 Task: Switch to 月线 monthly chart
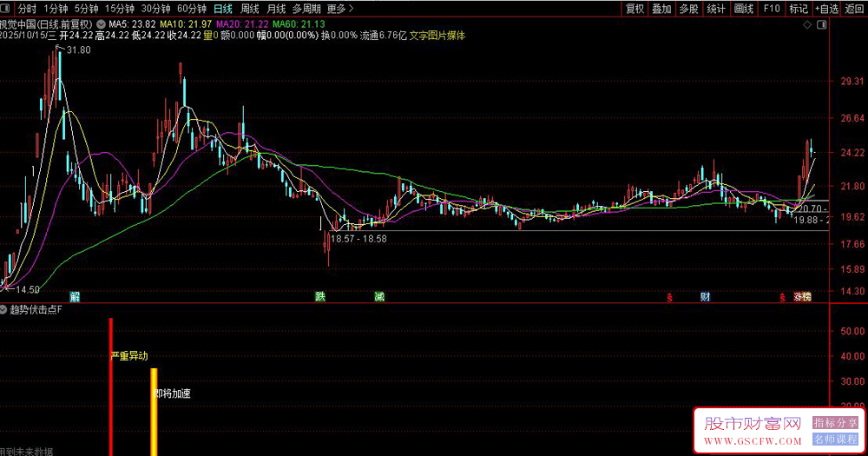coord(276,9)
